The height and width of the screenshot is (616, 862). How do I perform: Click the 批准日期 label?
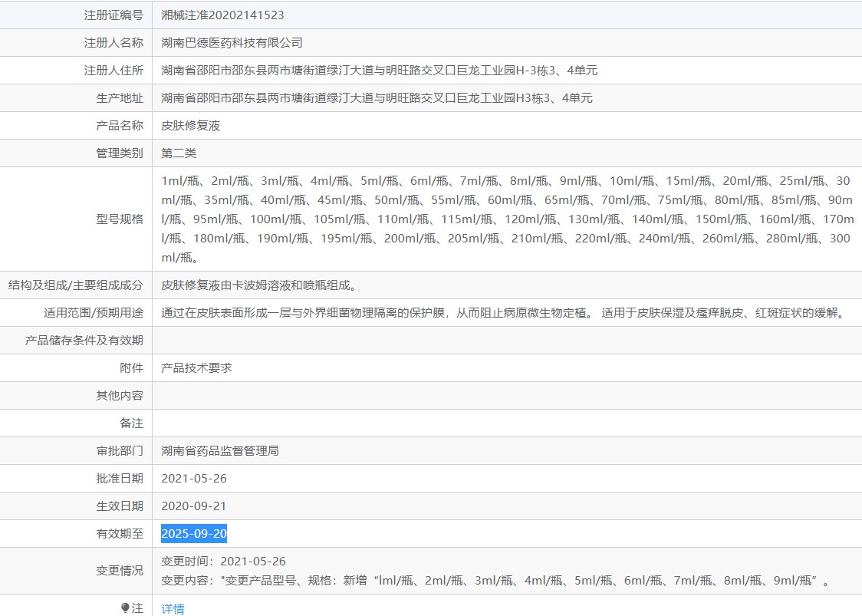coord(120,478)
